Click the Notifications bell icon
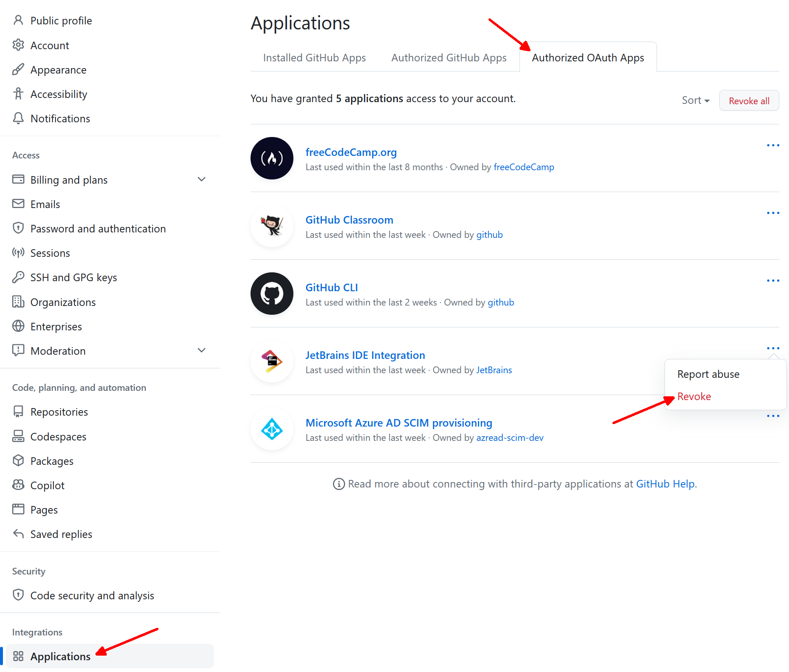Image resolution: width=789 pixels, height=672 pixels. click(18, 118)
